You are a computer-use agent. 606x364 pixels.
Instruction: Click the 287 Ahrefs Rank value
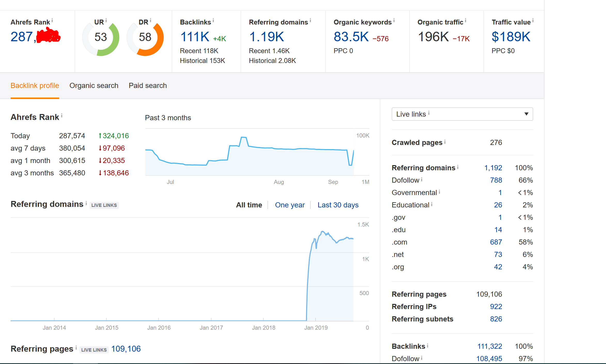35,37
